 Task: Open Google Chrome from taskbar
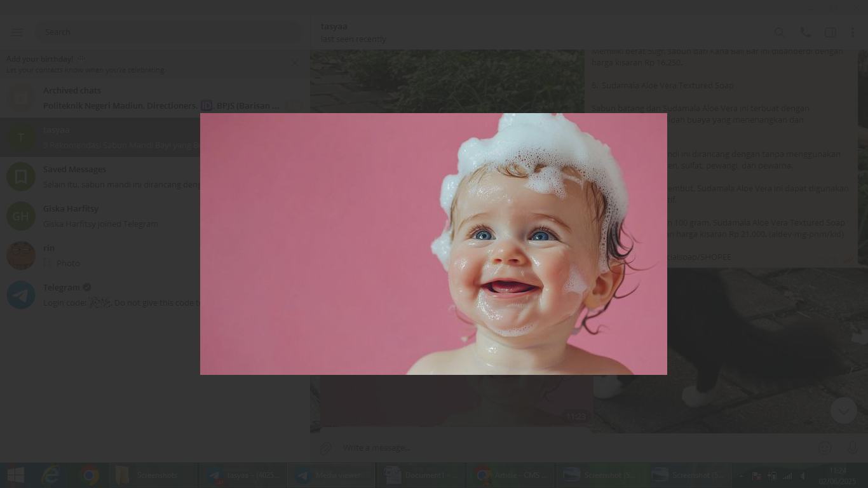pyautogui.click(x=89, y=475)
